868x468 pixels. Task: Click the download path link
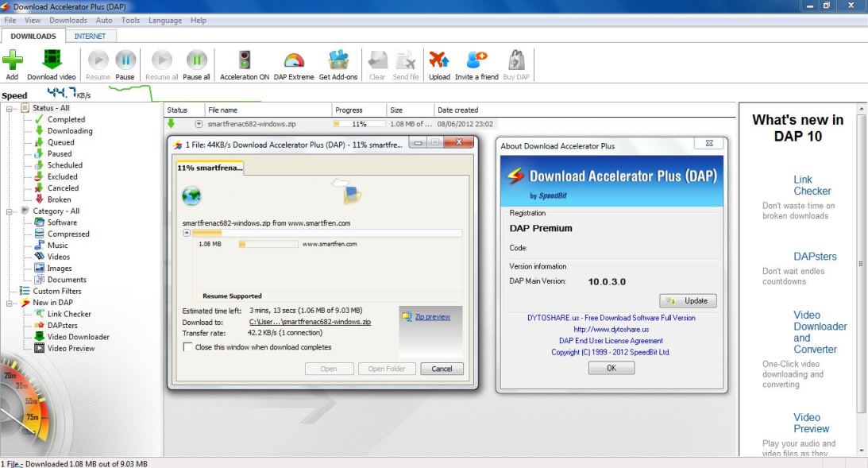pyautogui.click(x=310, y=322)
